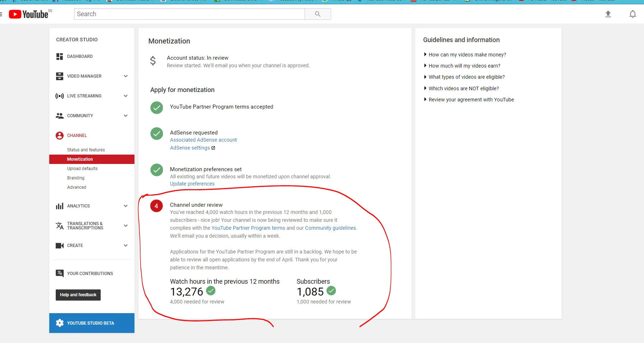Screen dimensions: 644x343
Task: Click the Analytics bar chart icon
Action: [60, 206]
